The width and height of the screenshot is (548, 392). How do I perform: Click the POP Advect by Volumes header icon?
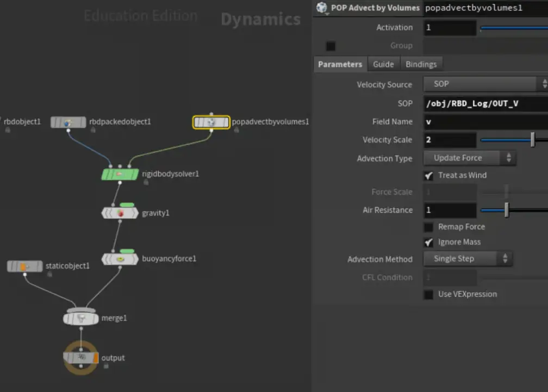(322, 8)
